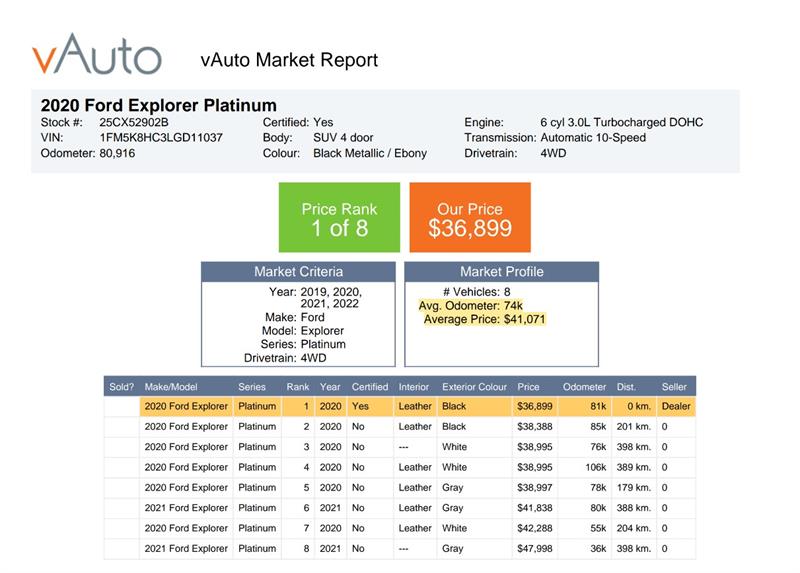
Task: Click the table's 'Odometer' column header
Action: pyautogui.click(x=584, y=387)
